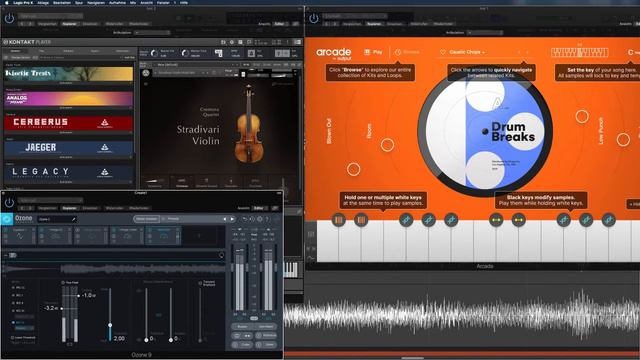The height and width of the screenshot is (360, 640).
Task: Go to previous Ozone preset arrow
Action: click(224, 219)
